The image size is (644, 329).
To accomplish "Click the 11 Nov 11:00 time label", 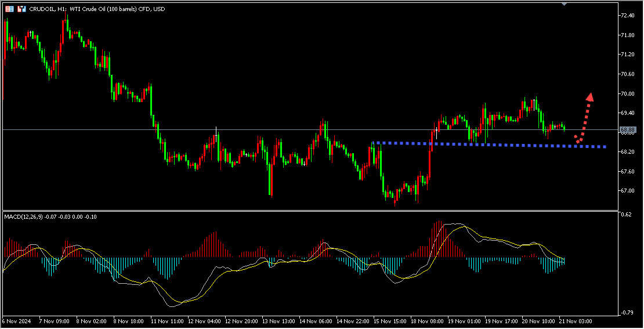I will 167,321.
